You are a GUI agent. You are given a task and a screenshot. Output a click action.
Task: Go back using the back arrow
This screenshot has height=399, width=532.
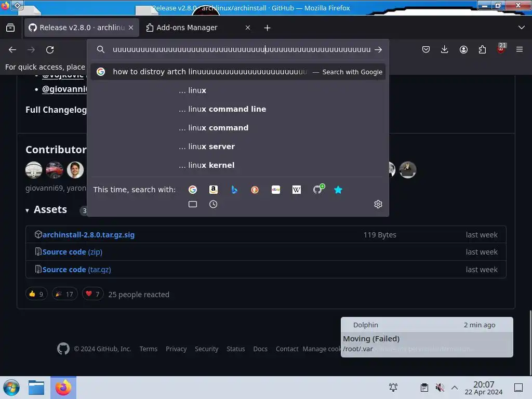[12, 49]
